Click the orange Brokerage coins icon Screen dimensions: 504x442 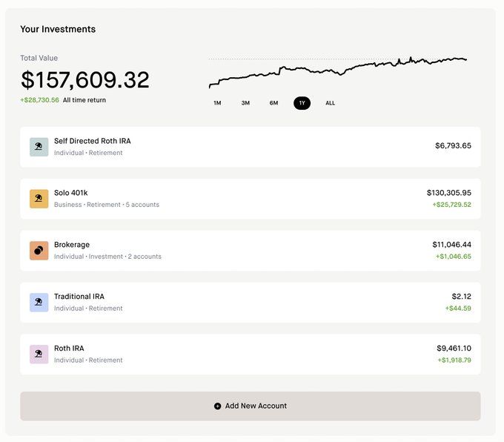pos(39,251)
